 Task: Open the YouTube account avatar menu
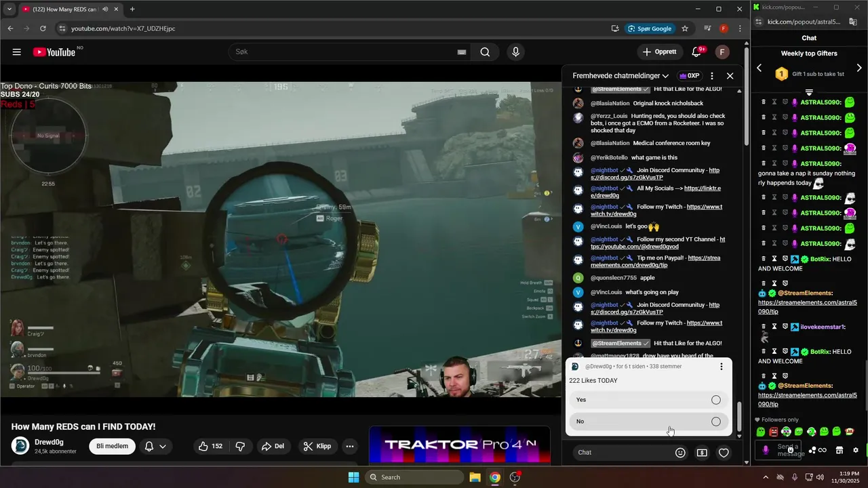[x=722, y=52]
